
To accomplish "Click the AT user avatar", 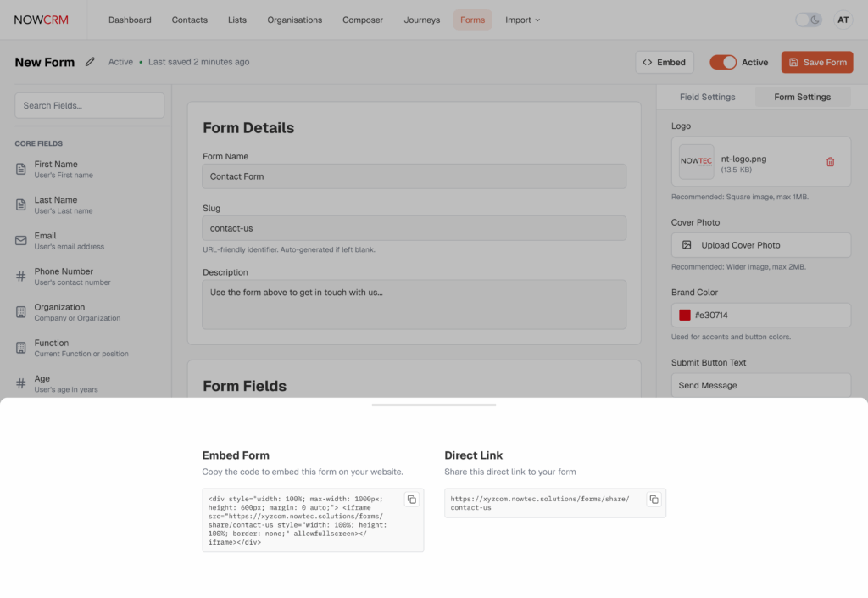I will 843,20.
